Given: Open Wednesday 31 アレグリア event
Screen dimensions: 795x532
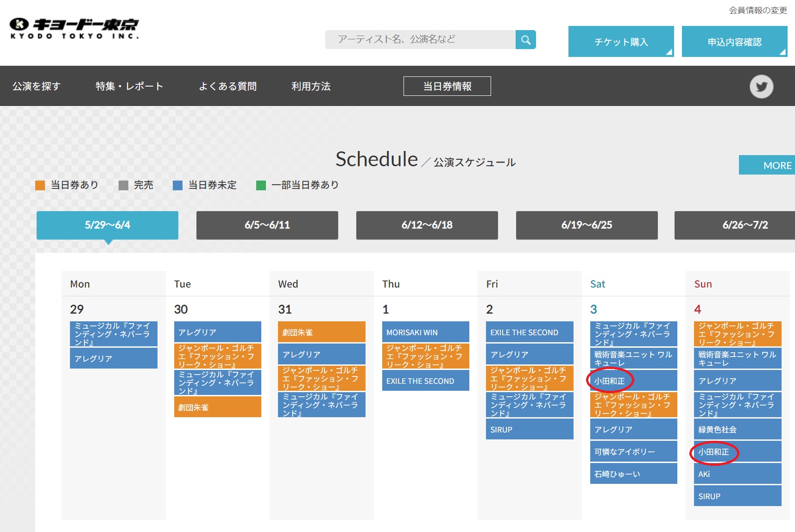Looking at the screenshot, I should click(322, 354).
